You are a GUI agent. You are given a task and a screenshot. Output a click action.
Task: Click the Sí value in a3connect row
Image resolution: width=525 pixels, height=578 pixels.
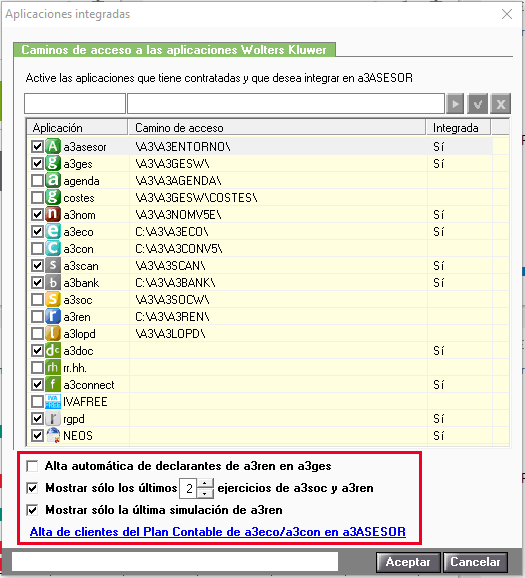pos(438,385)
